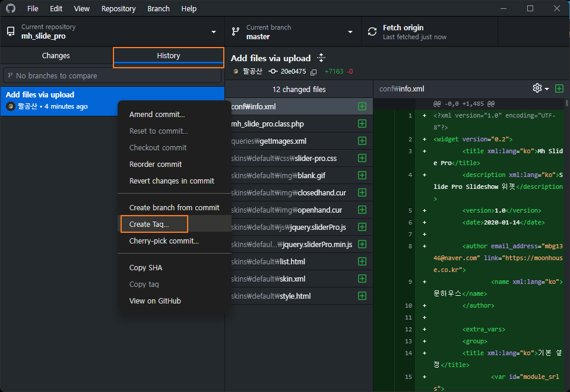The image size is (570, 392).
Task: Select closedhand.cur file
Action: [299, 192]
